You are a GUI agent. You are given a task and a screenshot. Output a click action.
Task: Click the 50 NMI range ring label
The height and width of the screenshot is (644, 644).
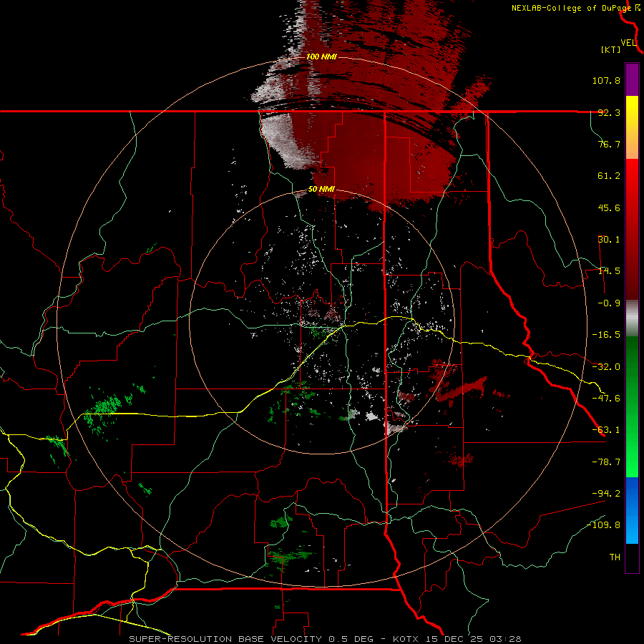321,190
